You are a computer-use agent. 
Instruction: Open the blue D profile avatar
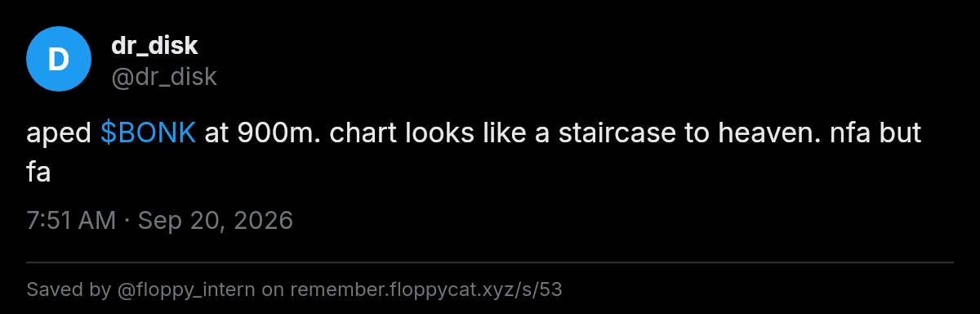click(58, 59)
